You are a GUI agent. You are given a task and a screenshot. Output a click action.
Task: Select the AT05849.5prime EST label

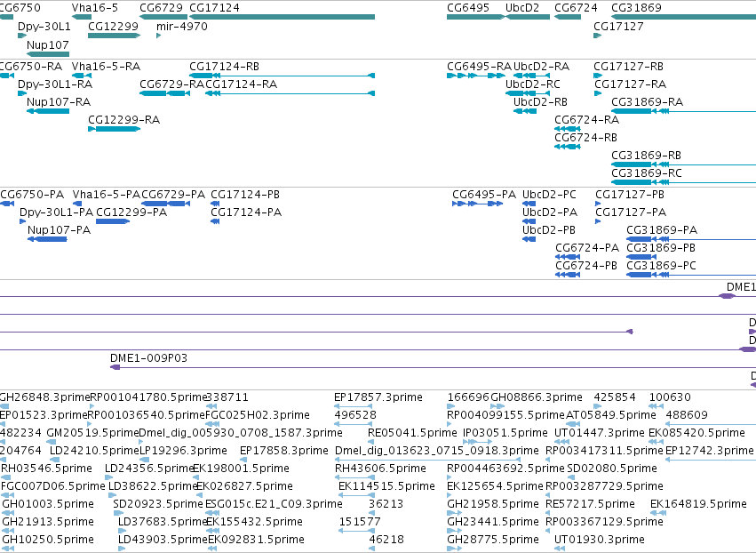tap(611, 415)
